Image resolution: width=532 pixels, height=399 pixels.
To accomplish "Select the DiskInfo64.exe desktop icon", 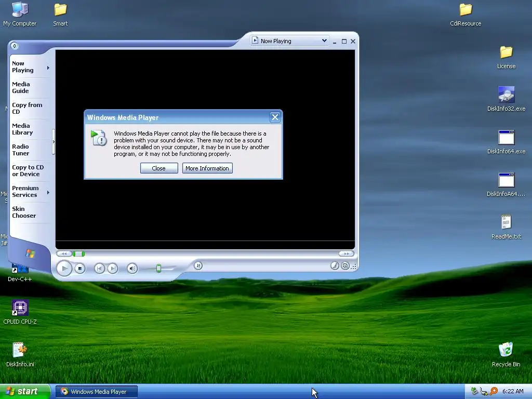I will (506, 142).
